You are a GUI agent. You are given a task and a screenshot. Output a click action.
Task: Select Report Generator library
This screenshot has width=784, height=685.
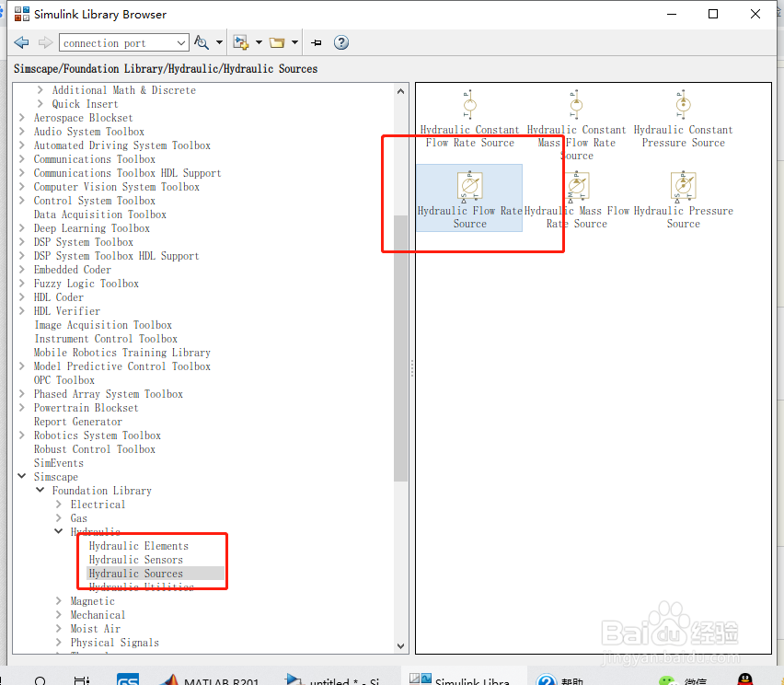pyautogui.click(x=78, y=422)
